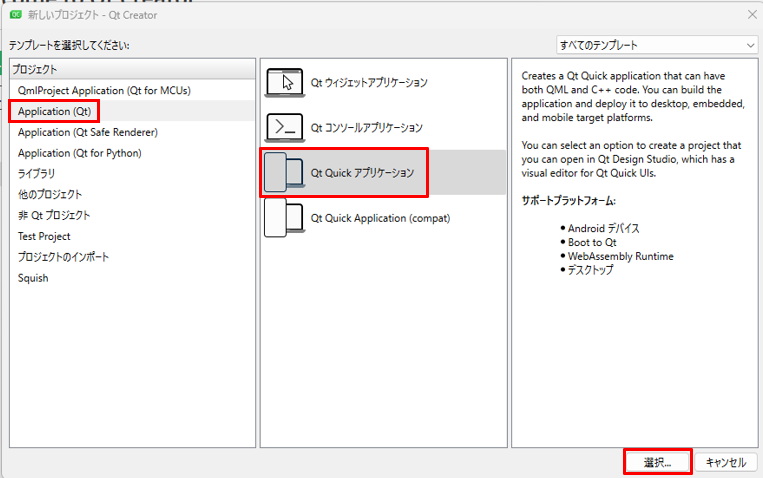763x478 pixels.
Task: Choose the Squish category
Action: click(x=33, y=278)
